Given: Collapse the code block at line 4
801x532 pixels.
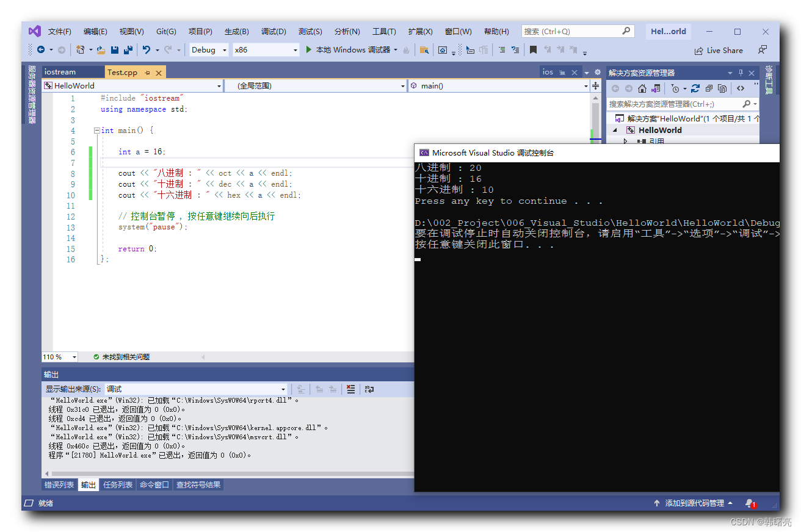Looking at the screenshot, I should [x=96, y=130].
